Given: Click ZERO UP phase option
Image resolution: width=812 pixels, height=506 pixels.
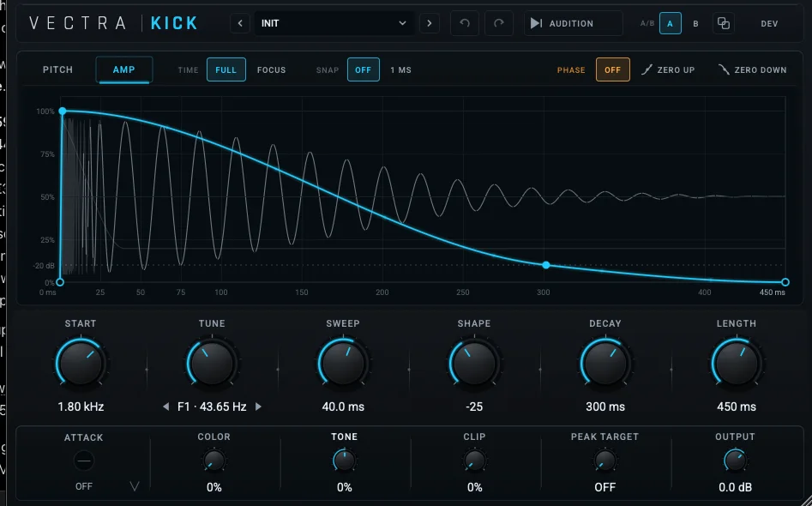Looking at the screenshot, I should click(668, 70).
